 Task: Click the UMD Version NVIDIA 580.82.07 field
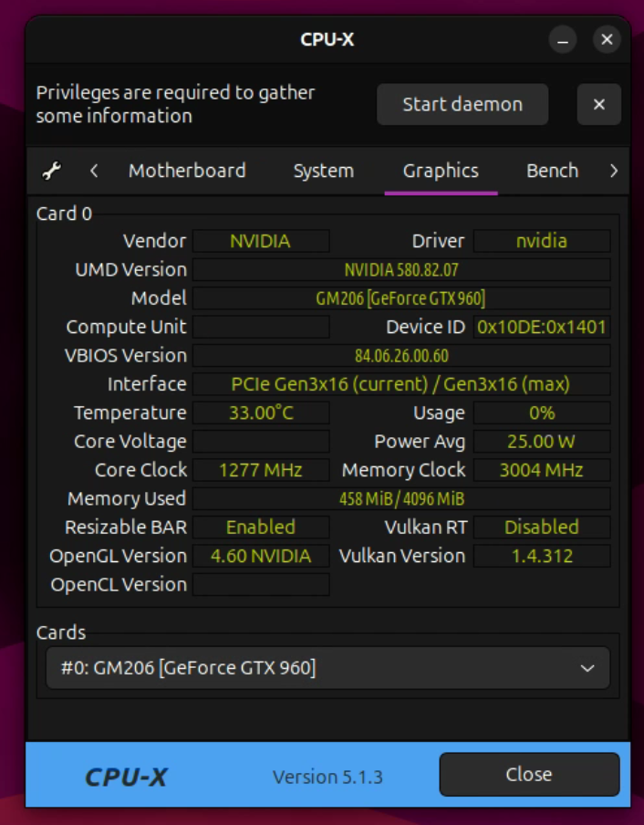tap(400, 270)
